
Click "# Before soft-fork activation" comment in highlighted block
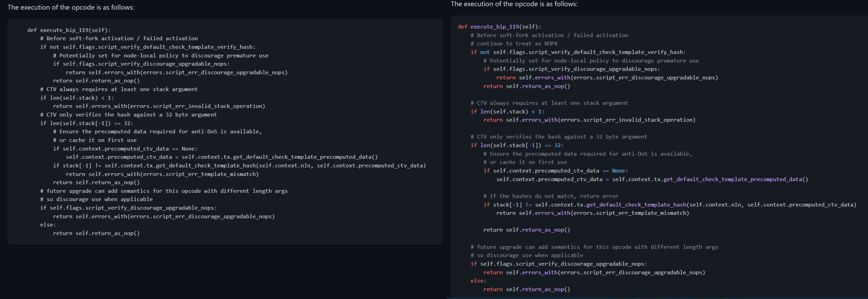click(x=549, y=35)
